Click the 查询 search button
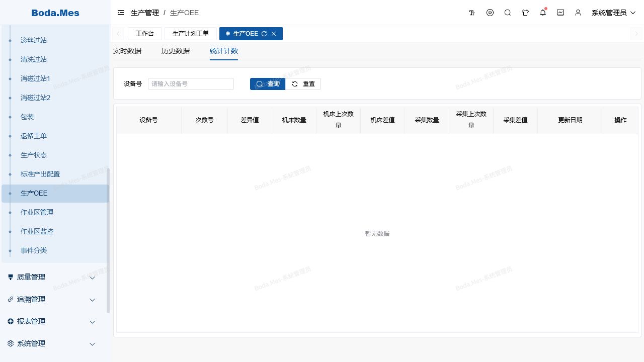 pos(268,84)
